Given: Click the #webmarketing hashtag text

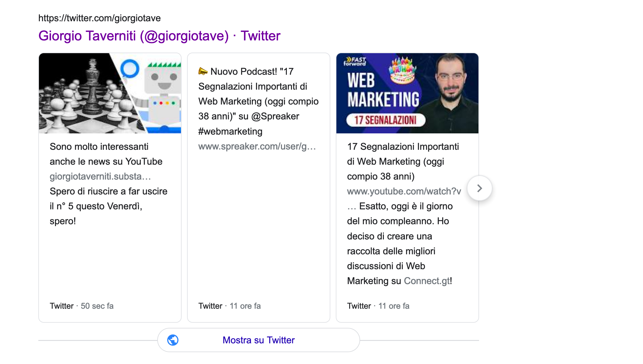Looking at the screenshot, I should [x=230, y=132].
